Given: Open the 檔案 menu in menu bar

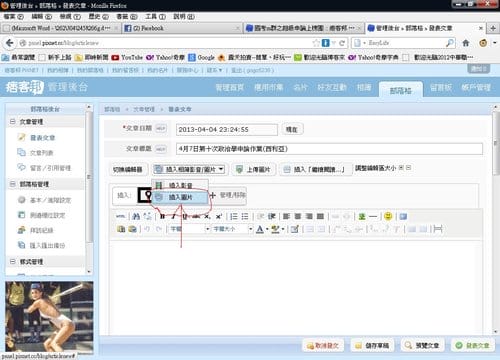Looking at the screenshot, I should point(13,17).
